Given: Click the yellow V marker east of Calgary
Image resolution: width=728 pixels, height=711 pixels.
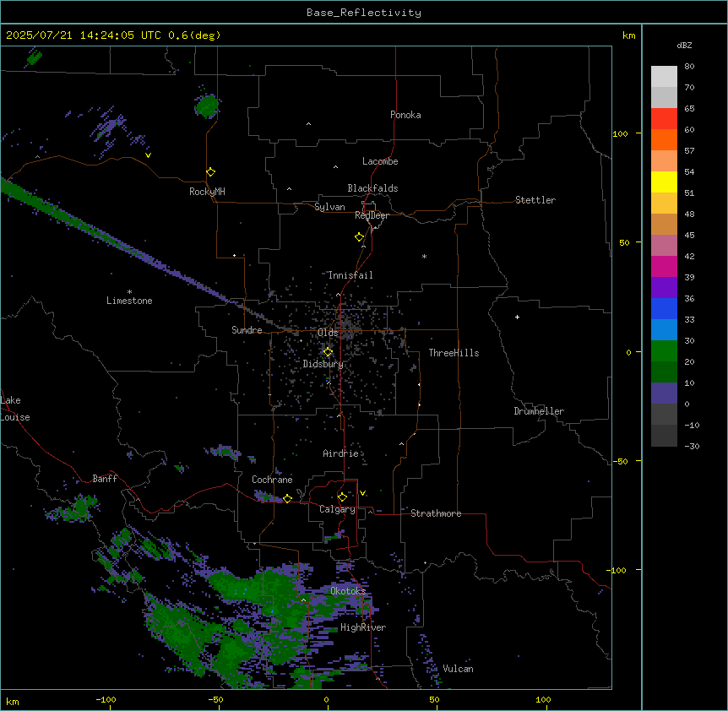Looking at the screenshot, I should (362, 493).
